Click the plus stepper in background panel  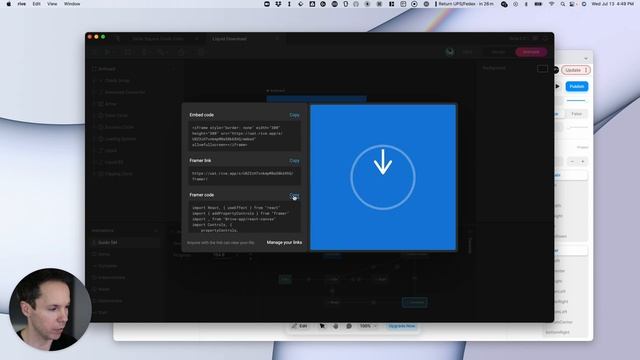point(582,162)
